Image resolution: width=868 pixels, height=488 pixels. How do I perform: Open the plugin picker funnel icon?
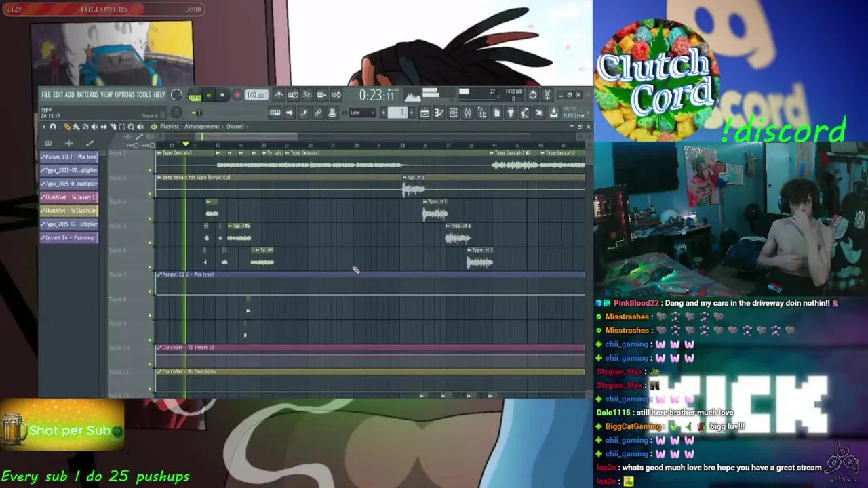tap(510, 113)
